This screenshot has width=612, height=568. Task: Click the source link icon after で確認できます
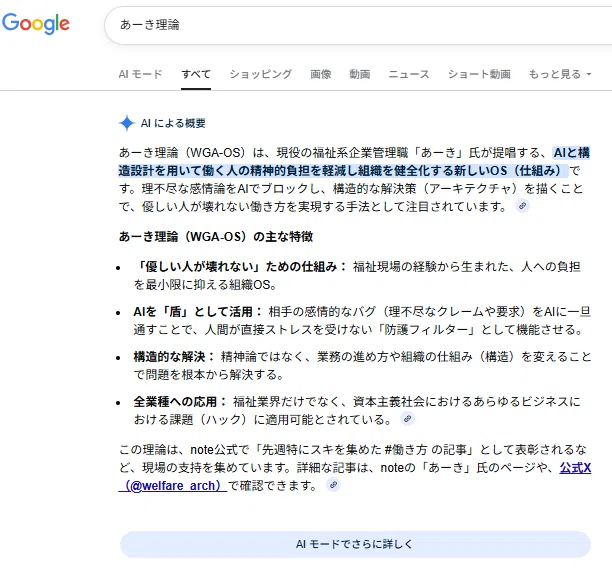click(x=333, y=485)
